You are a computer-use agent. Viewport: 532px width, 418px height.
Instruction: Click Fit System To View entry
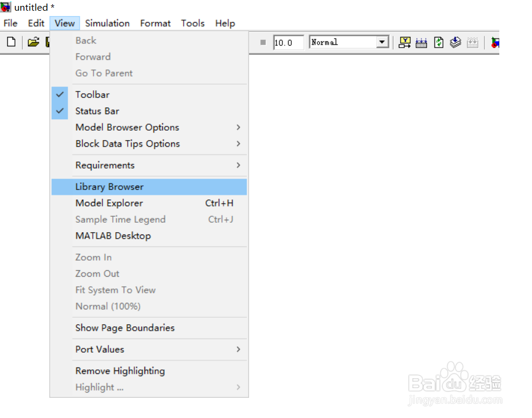(149, 290)
